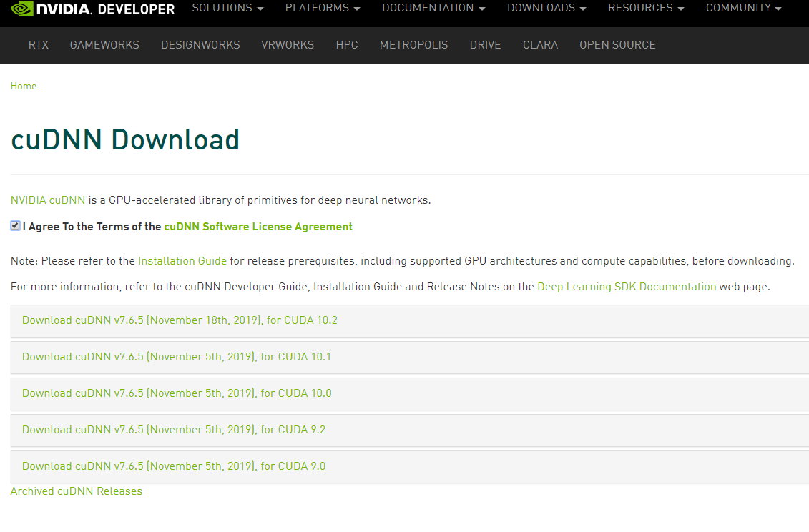Open the Community dropdown menu
809x532 pixels.
[x=743, y=8]
